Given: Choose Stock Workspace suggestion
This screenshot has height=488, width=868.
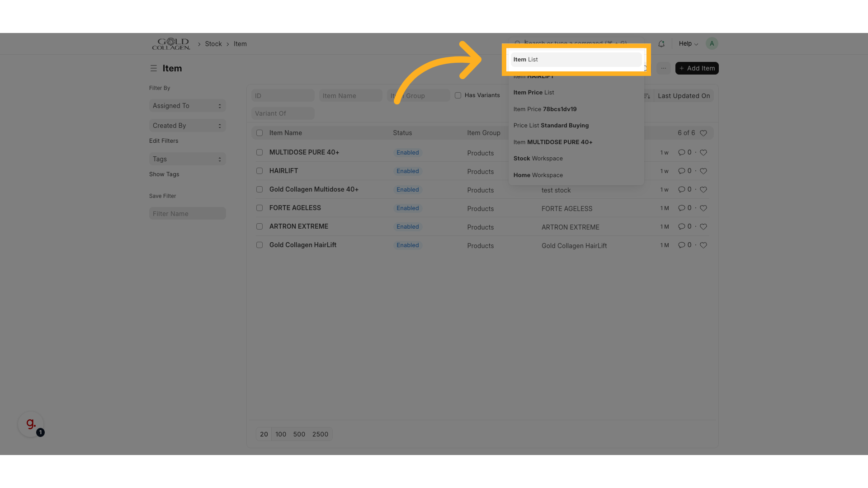Looking at the screenshot, I should pos(576,159).
